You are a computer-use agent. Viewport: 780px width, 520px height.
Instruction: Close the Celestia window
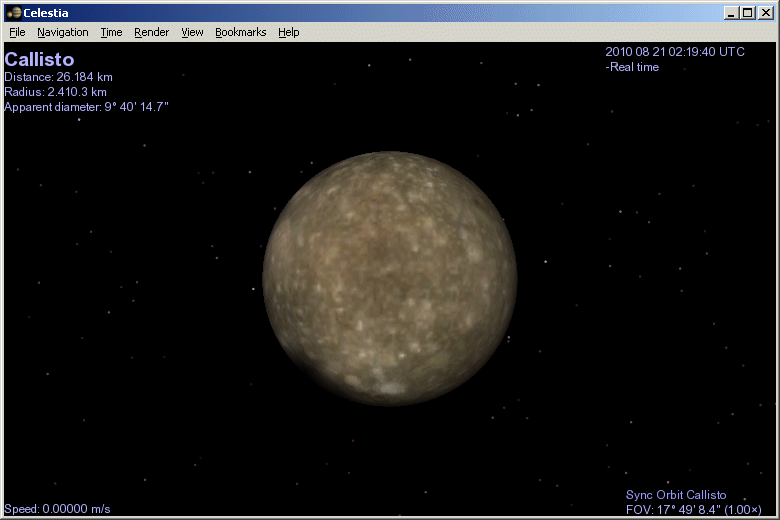click(x=765, y=12)
